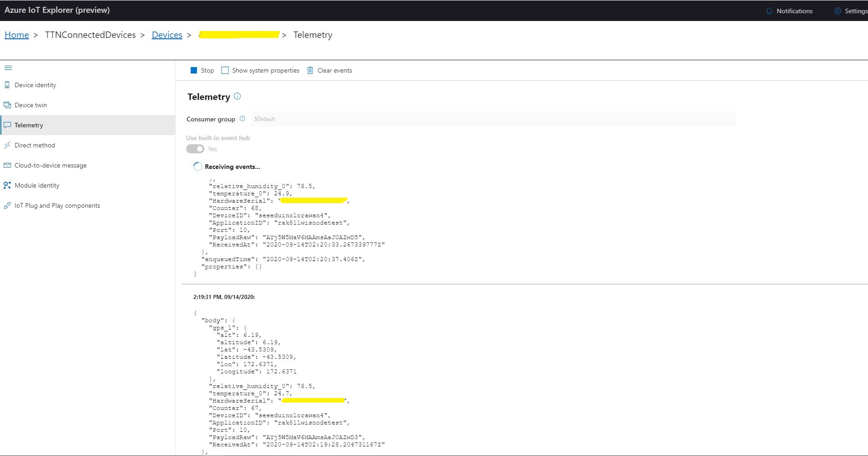Click the Telemetry info tooltip icon
The image size is (868, 456).
coord(237,96)
